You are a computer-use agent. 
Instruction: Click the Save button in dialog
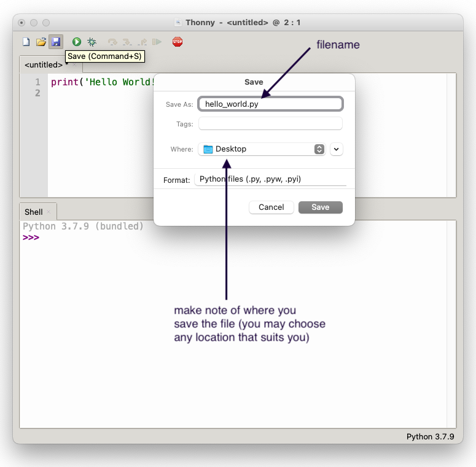click(x=320, y=207)
